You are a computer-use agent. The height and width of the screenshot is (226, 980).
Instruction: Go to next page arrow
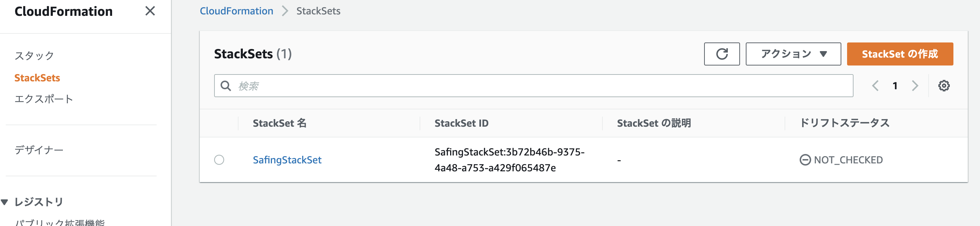click(x=915, y=86)
